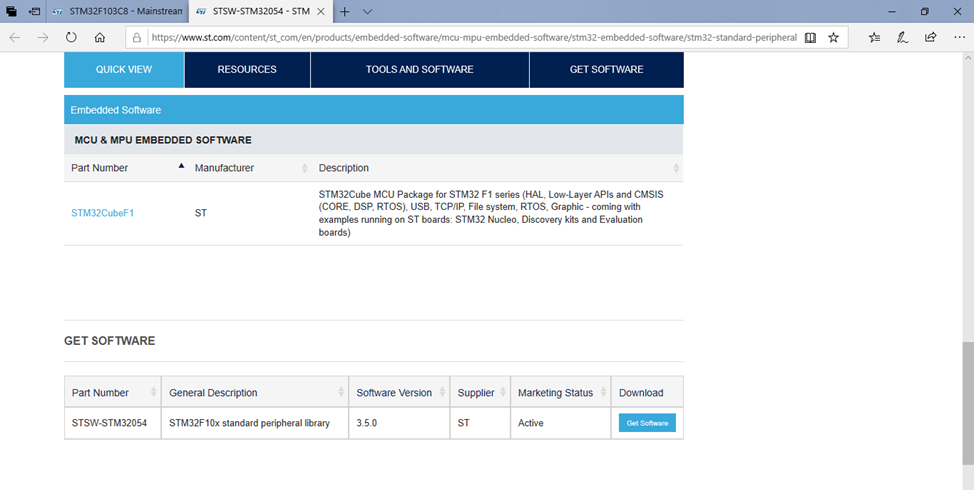
Task: Share this page via share icon
Action: [931, 37]
